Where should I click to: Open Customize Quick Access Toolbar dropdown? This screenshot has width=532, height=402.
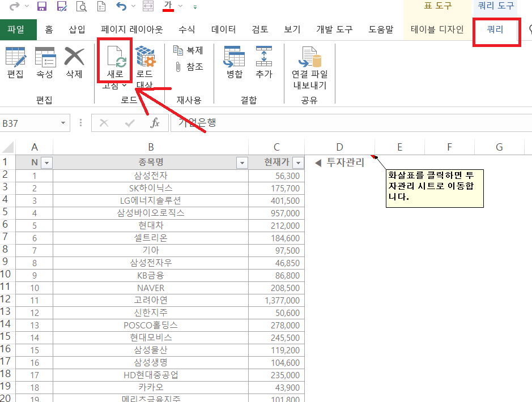(x=195, y=7)
